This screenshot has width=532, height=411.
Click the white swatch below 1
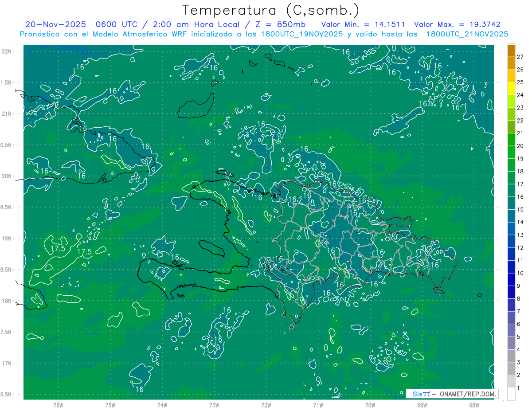[x=511, y=394]
